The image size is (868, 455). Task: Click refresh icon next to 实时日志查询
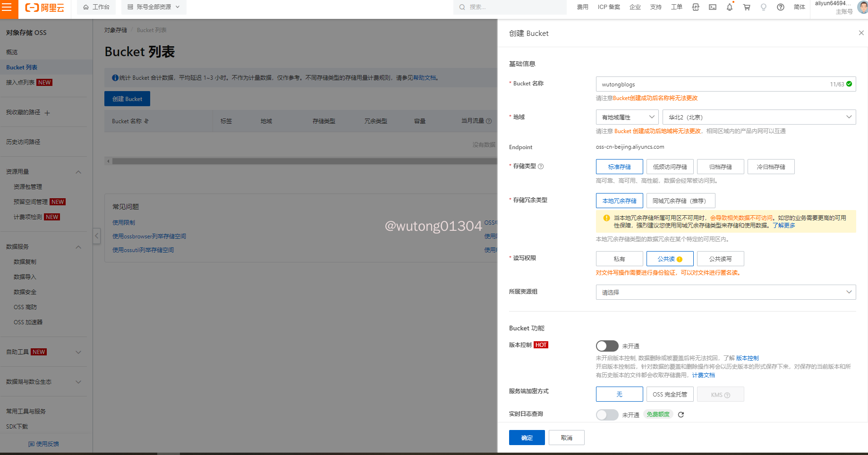coord(681,415)
